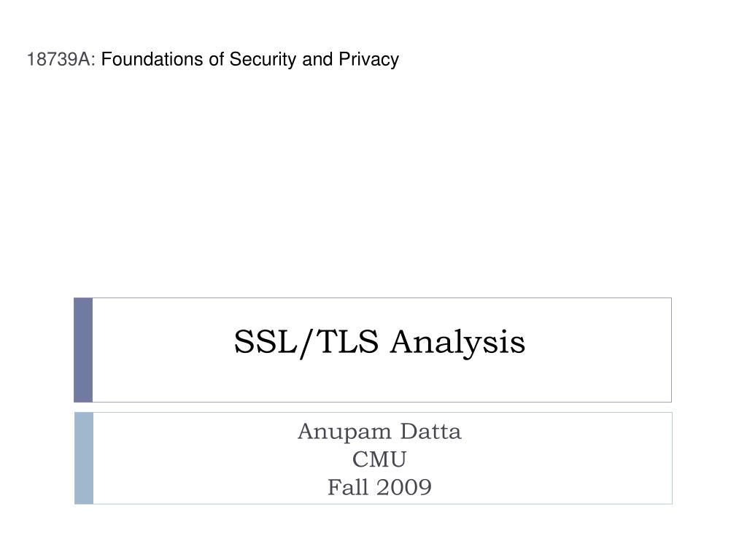Click the word "and" in the header
Viewport: 747px width, 560px height.
[x=317, y=59]
